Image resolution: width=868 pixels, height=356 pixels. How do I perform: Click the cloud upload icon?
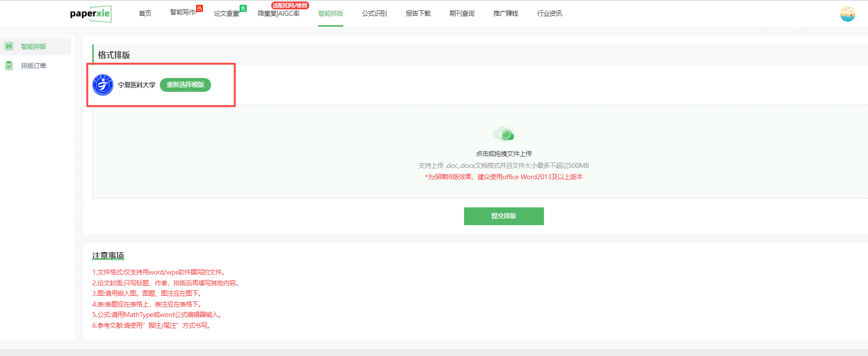[x=503, y=133]
